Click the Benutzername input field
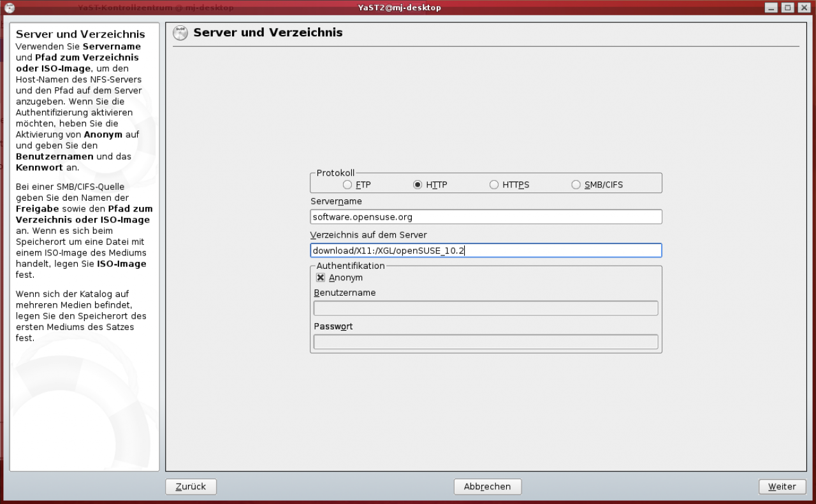Viewport: 816px width, 504px height. 486,308
